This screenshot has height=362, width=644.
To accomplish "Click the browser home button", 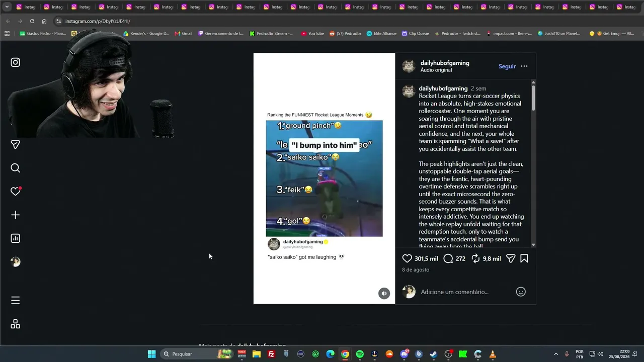I will click(44, 21).
